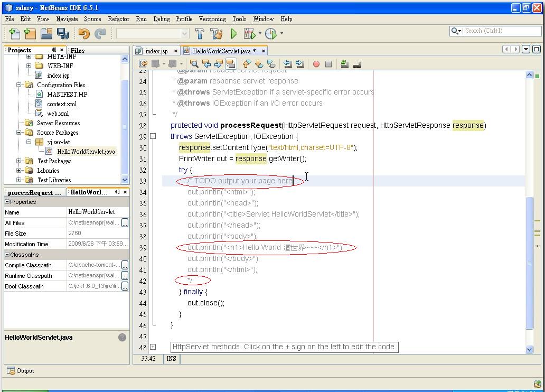Collapse the Classpaths section
The height and width of the screenshot is (392, 545).
click(x=7, y=255)
